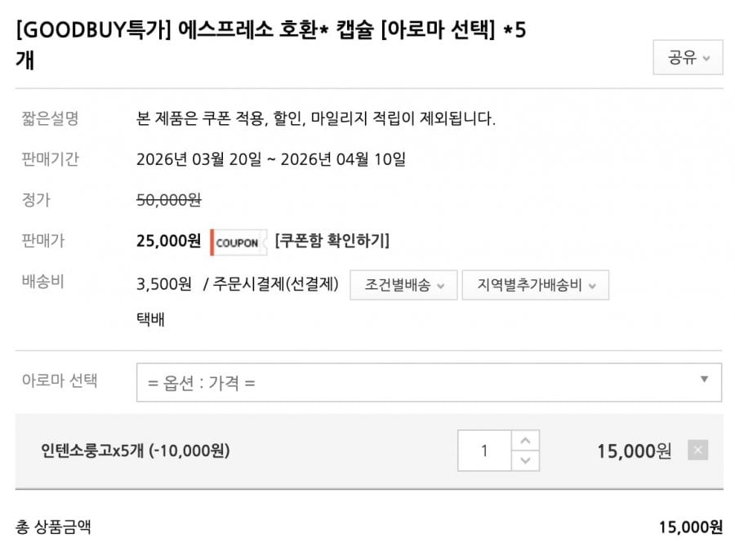Click the 3,500원 shipping fee text
The height and width of the screenshot is (560, 735).
[x=163, y=284]
